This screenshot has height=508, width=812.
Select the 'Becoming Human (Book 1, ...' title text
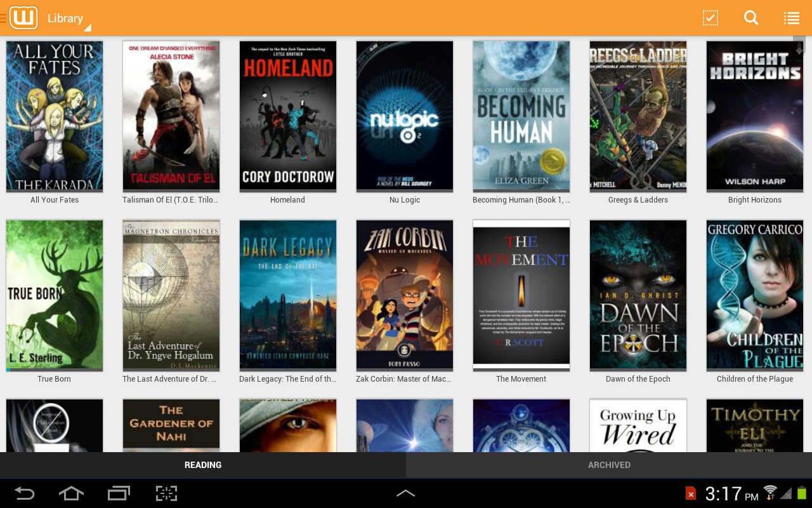click(x=521, y=200)
